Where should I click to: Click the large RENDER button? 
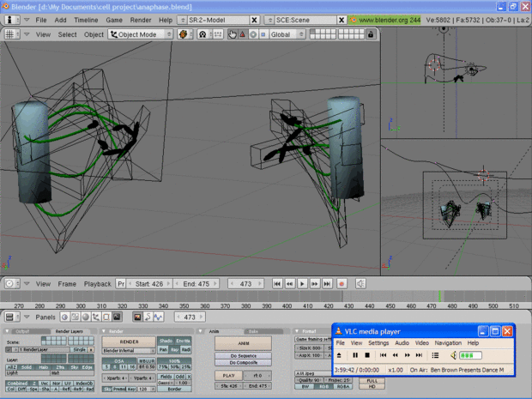click(x=130, y=342)
